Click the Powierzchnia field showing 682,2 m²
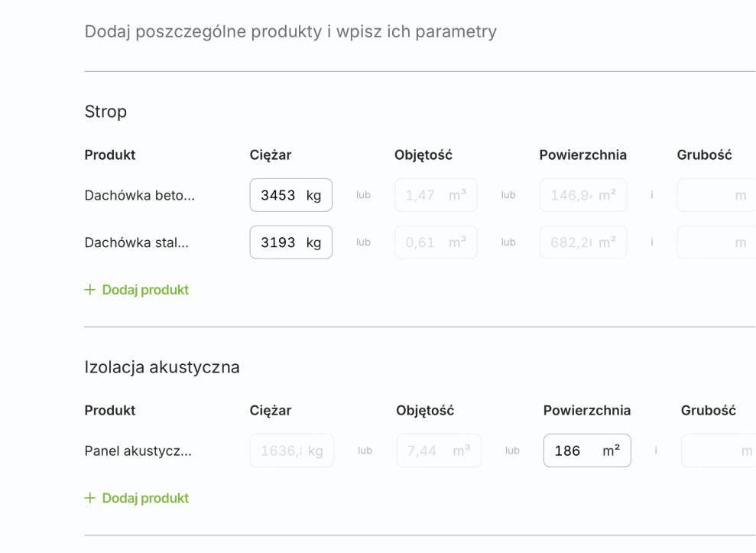Image resolution: width=756 pixels, height=553 pixels. coord(582,242)
